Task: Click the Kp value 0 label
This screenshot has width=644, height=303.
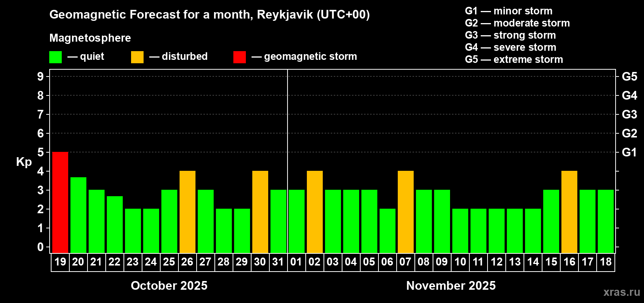Action: point(41,247)
